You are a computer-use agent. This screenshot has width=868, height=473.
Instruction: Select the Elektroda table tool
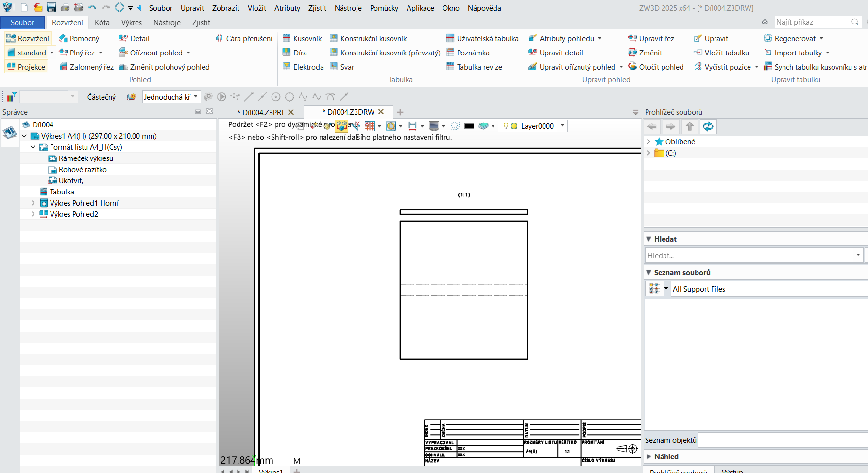303,67
